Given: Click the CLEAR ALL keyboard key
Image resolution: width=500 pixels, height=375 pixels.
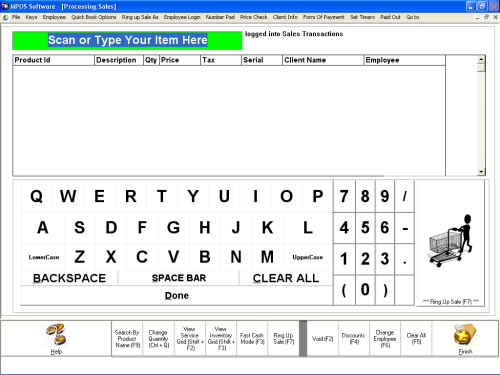Looking at the screenshot, I should [286, 278].
